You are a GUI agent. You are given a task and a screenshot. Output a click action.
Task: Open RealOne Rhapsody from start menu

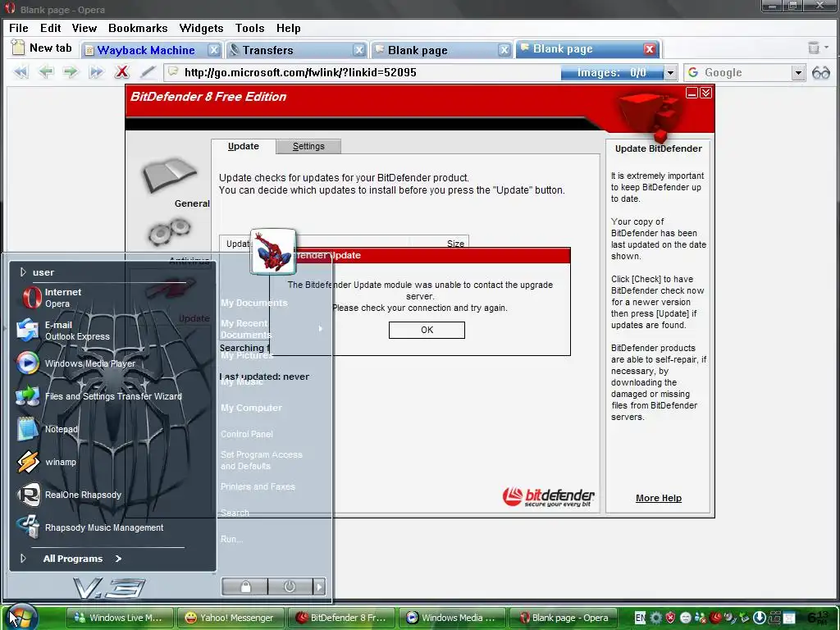[x=69, y=495]
